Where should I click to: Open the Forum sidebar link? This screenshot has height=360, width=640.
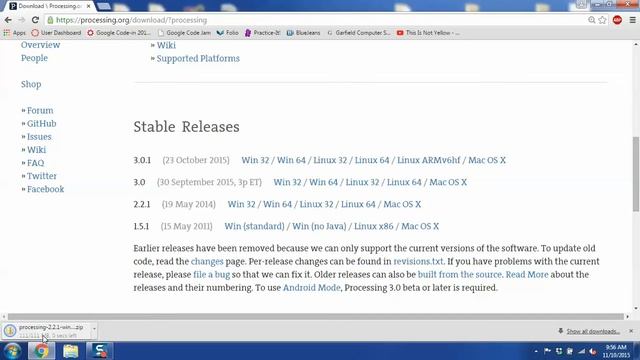click(x=40, y=110)
